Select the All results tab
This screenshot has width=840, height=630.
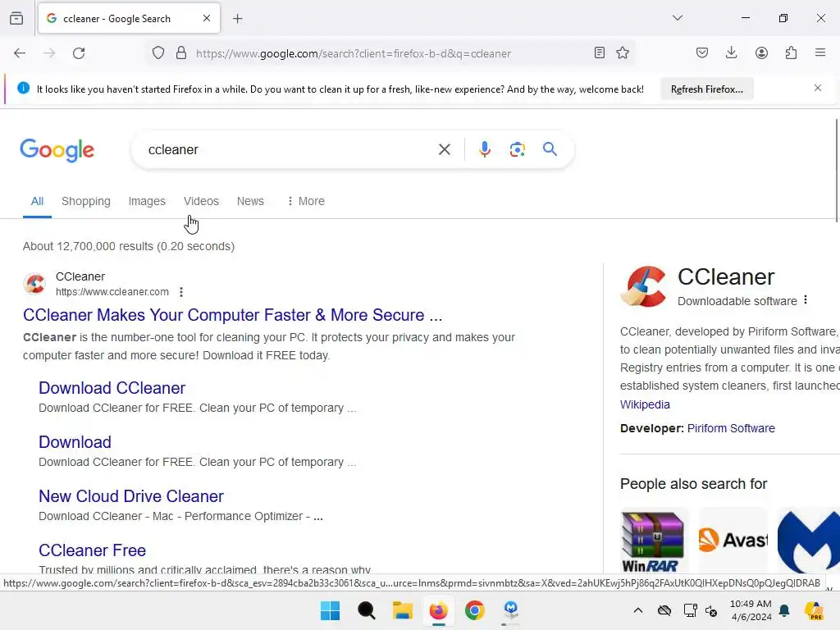(37, 202)
